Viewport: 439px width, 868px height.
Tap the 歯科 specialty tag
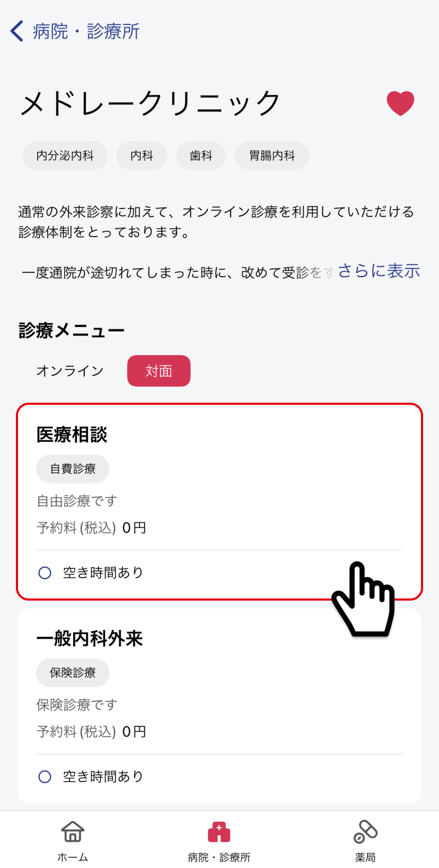click(x=201, y=156)
